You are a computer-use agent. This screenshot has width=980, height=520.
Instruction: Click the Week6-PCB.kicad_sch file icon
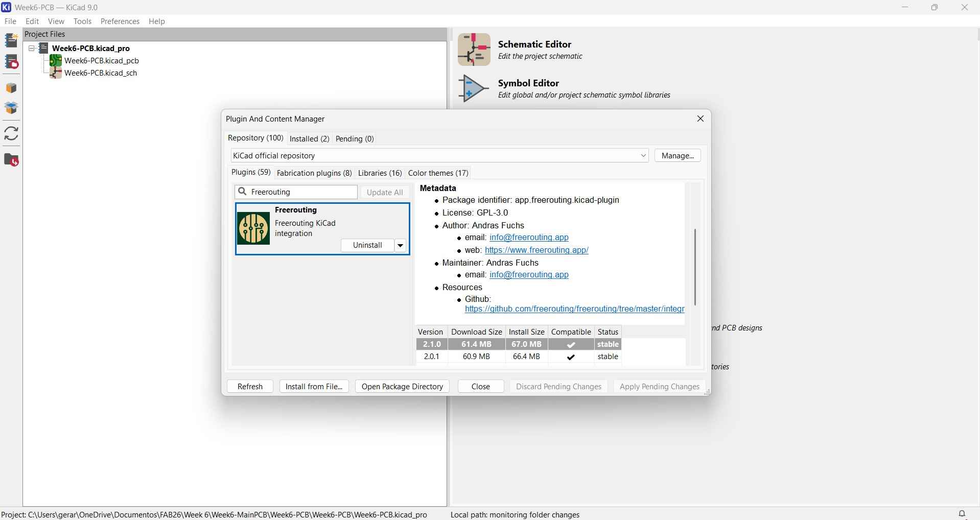coord(56,73)
